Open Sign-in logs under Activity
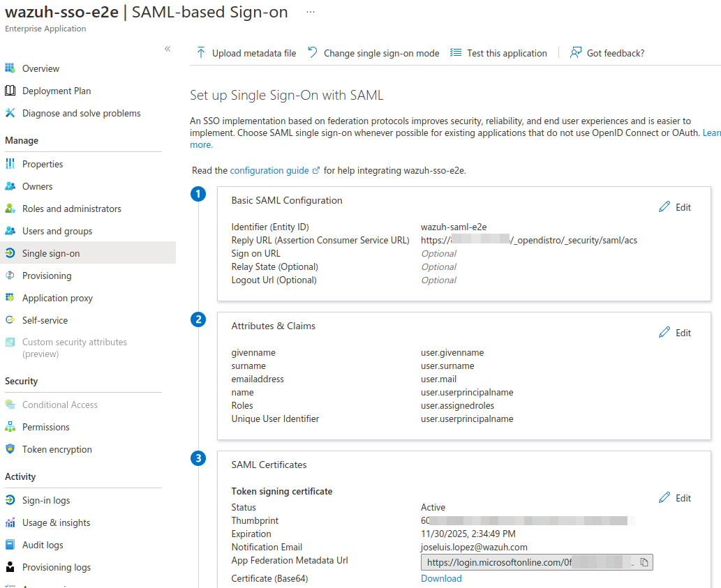Viewport: 721px width, 588px height. 47,500
